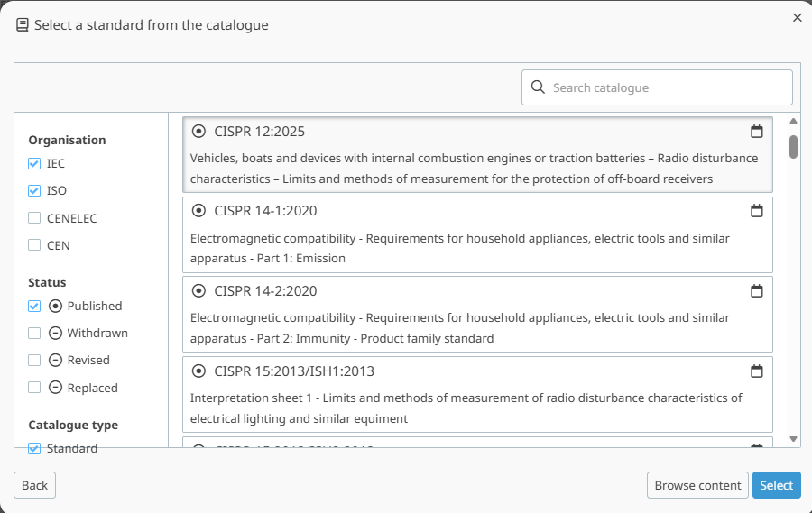Screen dimensions: 812x513
Task: Click the magnifier icon in the search box
Action: (x=538, y=87)
